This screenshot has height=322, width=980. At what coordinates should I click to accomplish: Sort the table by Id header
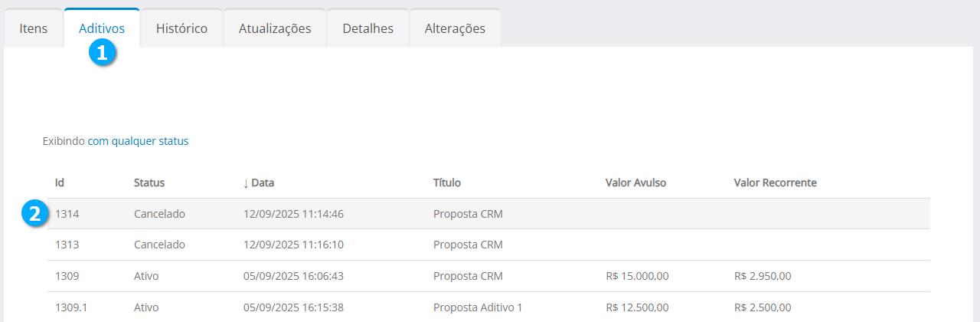click(x=59, y=182)
